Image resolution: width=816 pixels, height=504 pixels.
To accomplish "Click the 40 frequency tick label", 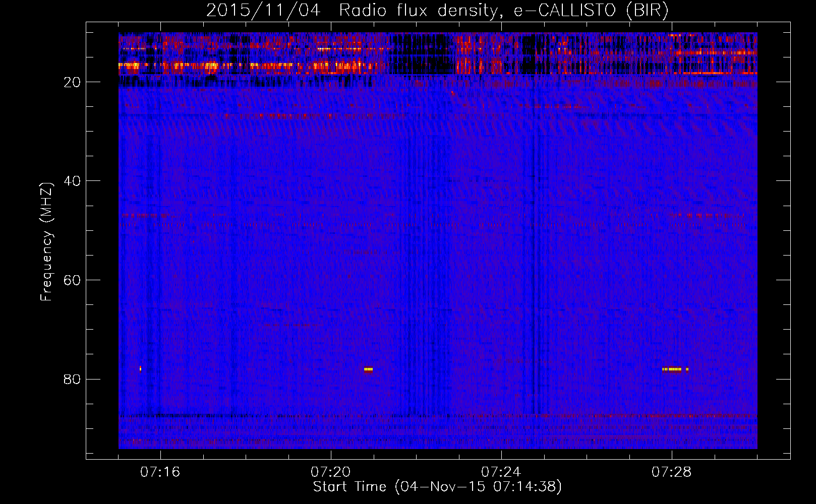I will click(72, 181).
